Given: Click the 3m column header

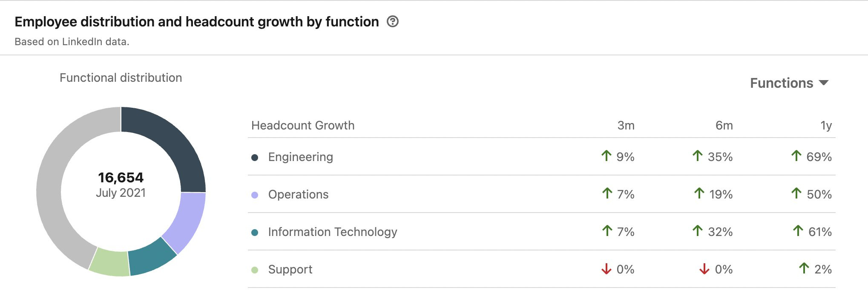Looking at the screenshot, I should pyautogui.click(x=626, y=126).
